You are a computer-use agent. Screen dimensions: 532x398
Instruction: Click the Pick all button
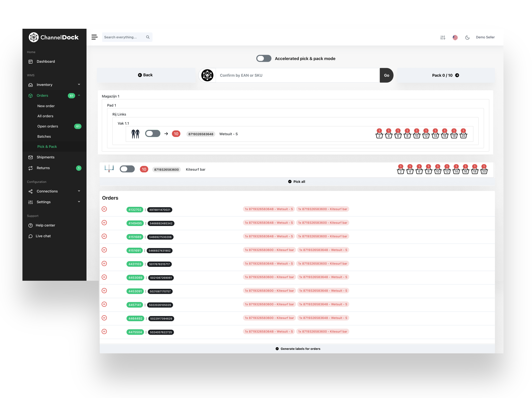[x=296, y=181]
